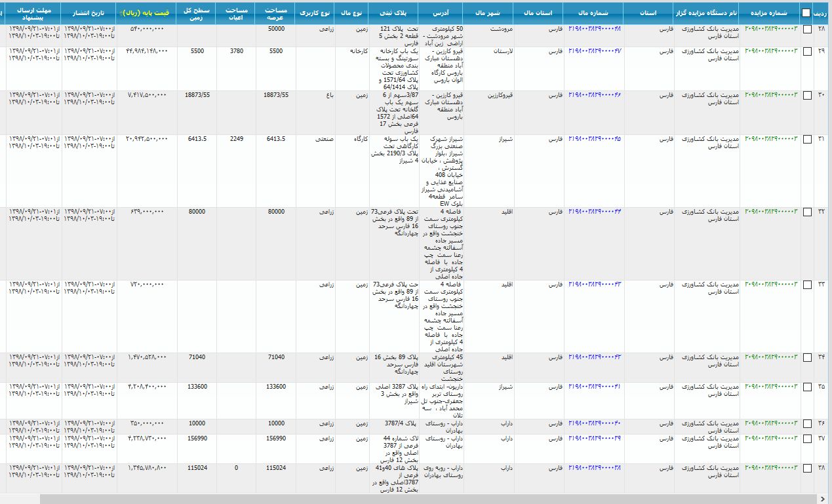Open the auction number link in row ۳۵

[771, 387]
